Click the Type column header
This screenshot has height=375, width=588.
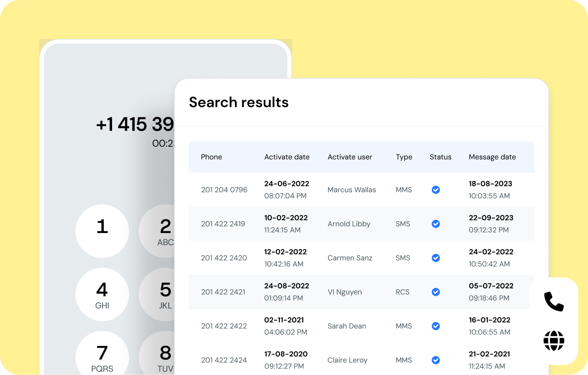(404, 157)
